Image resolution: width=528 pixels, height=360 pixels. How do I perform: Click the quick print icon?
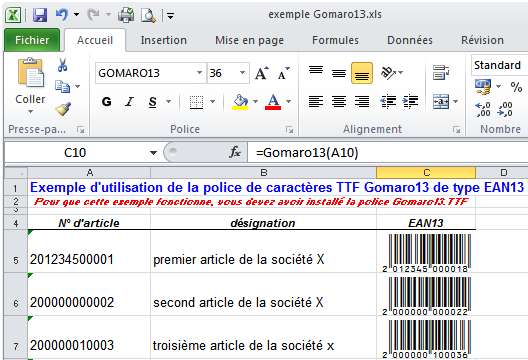[126, 15]
